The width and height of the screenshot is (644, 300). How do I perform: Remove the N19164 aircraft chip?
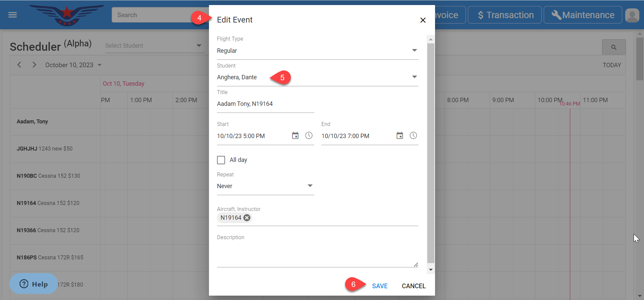[x=247, y=218]
